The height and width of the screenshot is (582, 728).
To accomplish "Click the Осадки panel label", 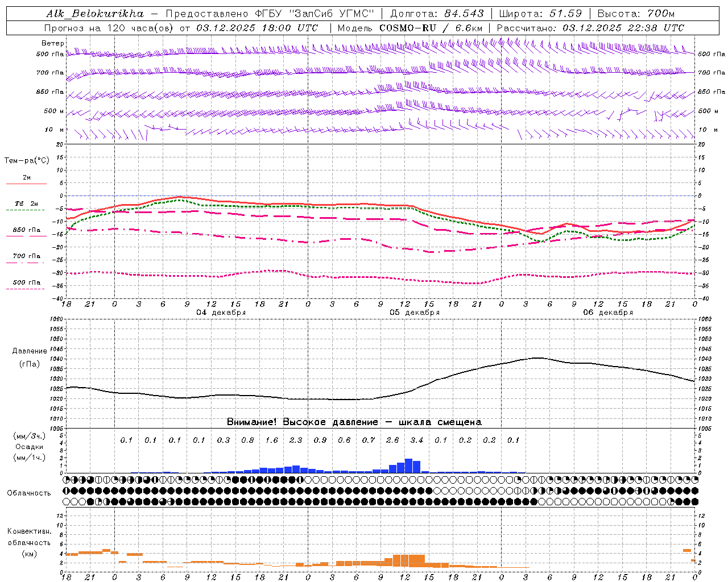I will tap(29, 447).
